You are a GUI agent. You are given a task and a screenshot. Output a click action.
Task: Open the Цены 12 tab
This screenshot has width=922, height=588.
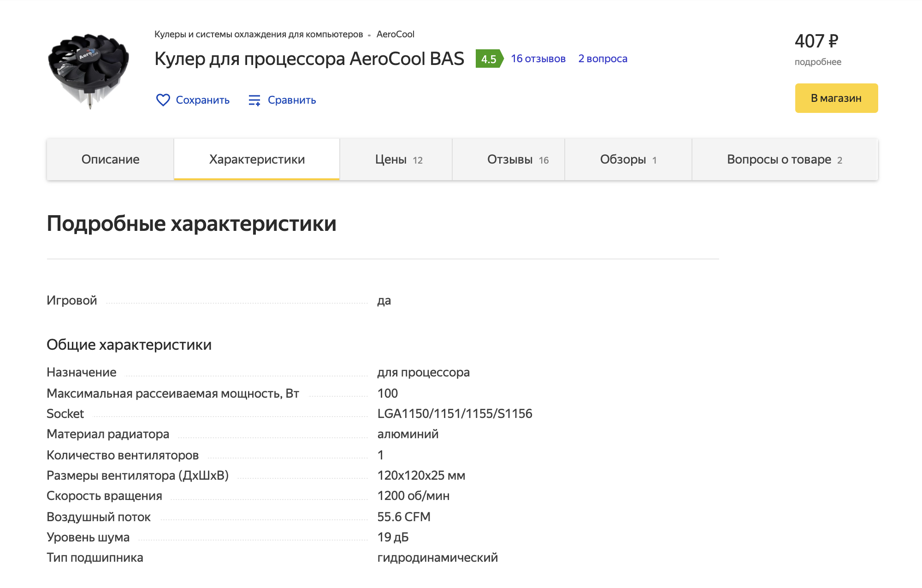[396, 159]
